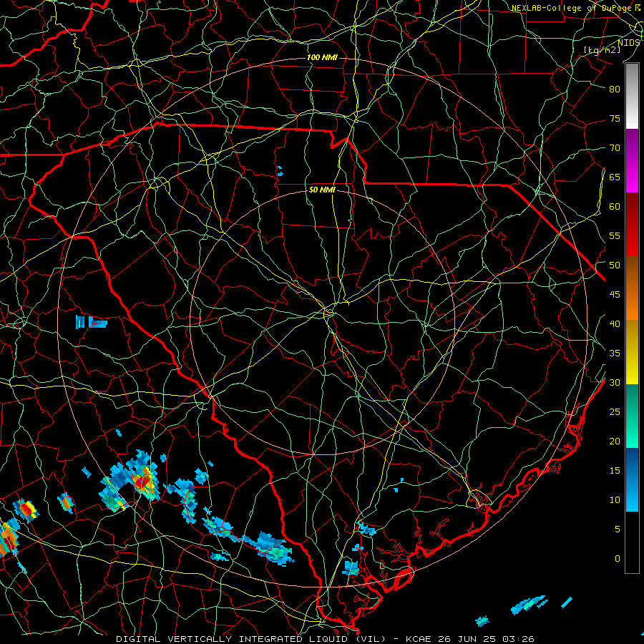The height and width of the screenshot is (644, 644).
Task: Click the 75 value on the color scale
Action: [x=615, y=118]
